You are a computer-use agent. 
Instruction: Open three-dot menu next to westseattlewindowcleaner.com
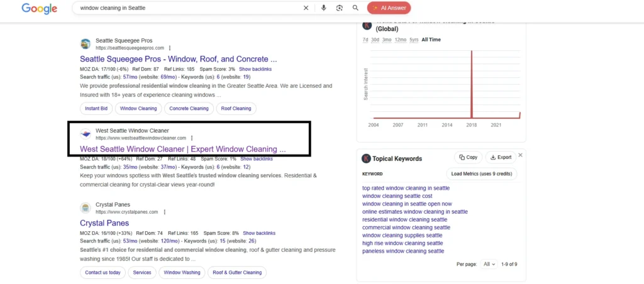pyautogui.click(x=192, y=138)
